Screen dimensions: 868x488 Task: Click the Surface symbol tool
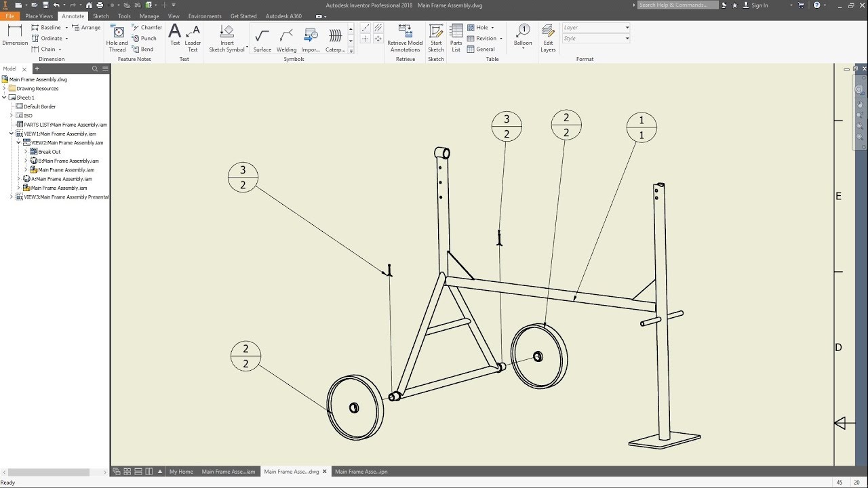pyautogui.click(x=262, y=37)
